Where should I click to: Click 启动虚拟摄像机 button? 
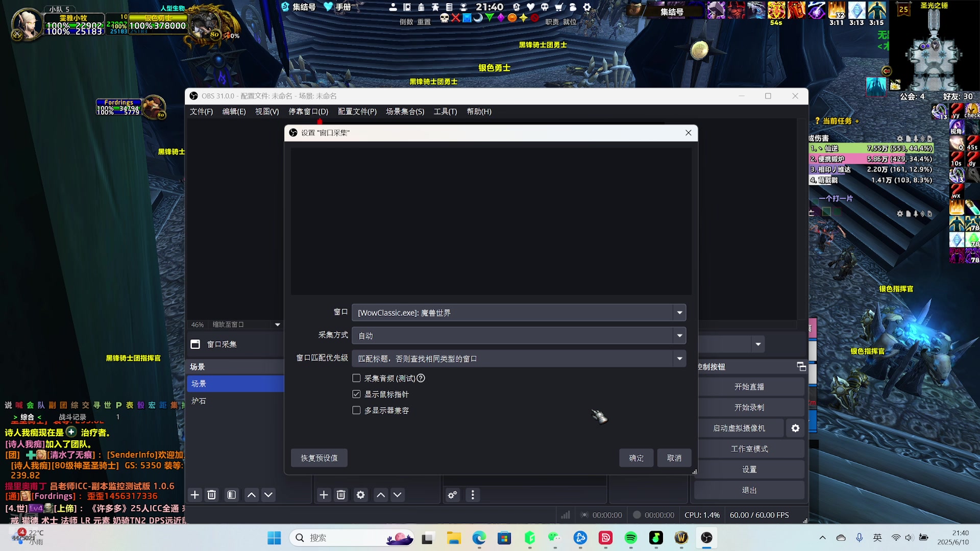click(x=739, y=428)
